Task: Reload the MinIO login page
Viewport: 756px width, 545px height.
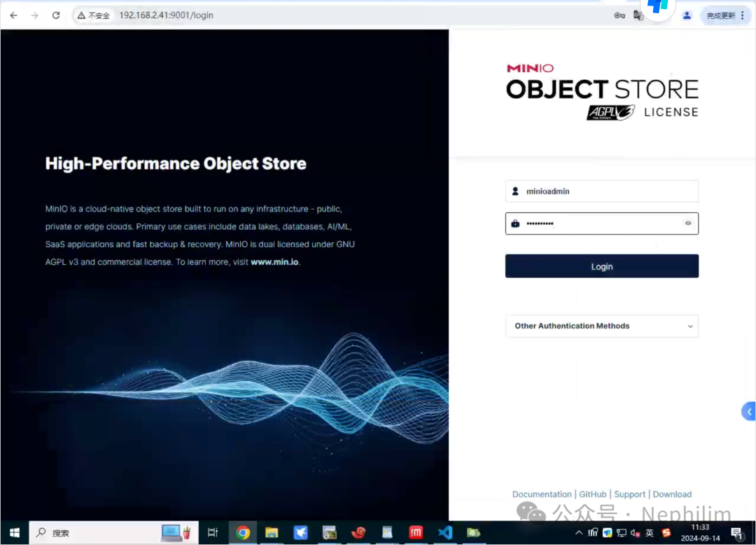Action: (56, 15)
